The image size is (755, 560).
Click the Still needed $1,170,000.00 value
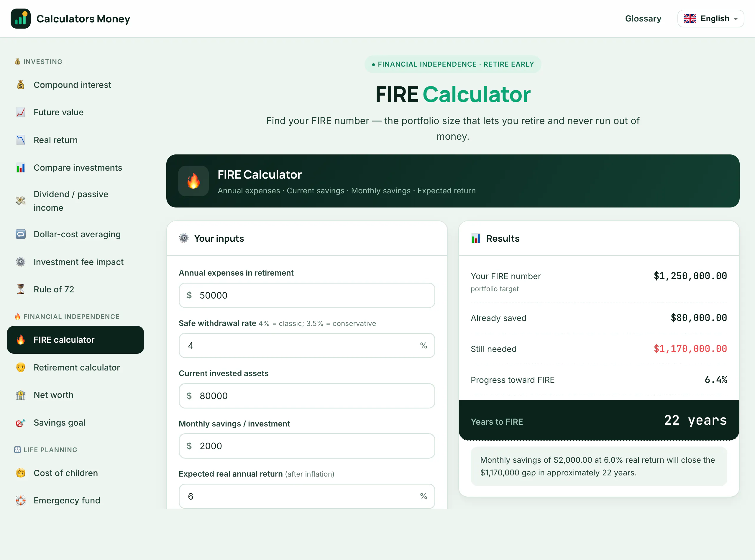(x=690, y=349)
